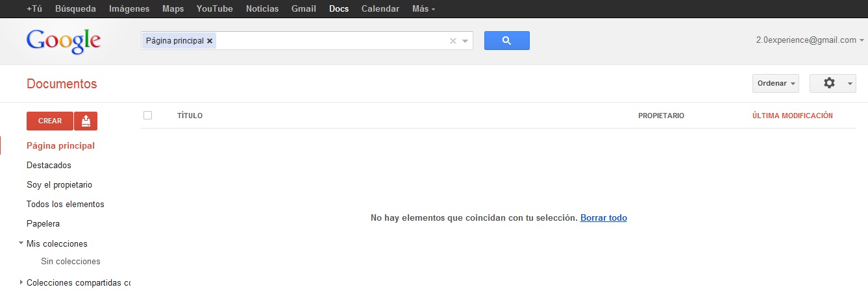Clear the search box with the X
This screenshot has width=868, height=298.
click(453, 41)
